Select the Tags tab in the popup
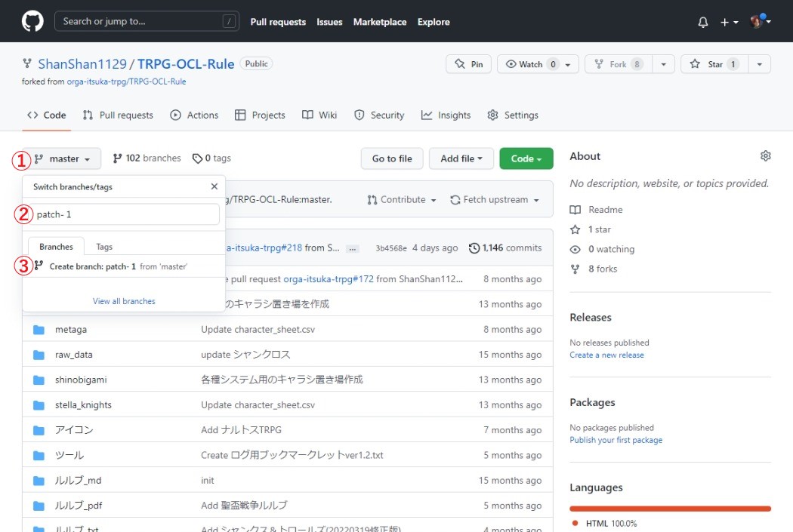Viewport: 793px width, 532px height. 104,247
